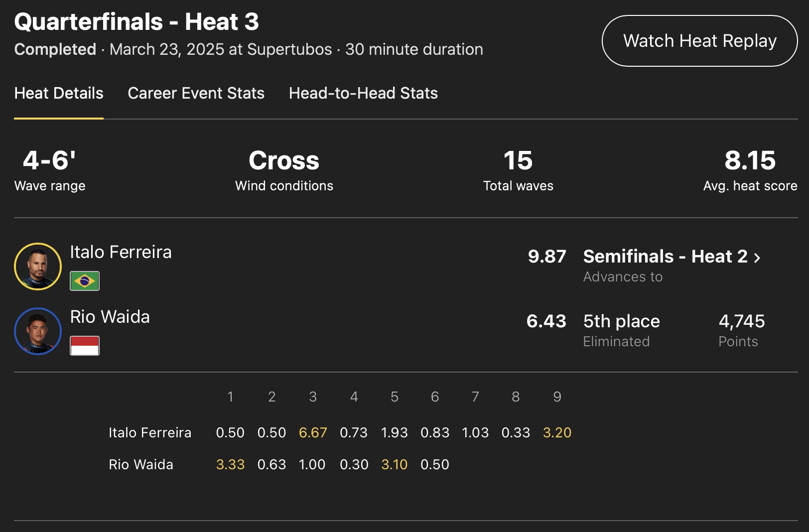
Task: Open the Head-to-Head Stats tab
Action: [x=363, y=93]
